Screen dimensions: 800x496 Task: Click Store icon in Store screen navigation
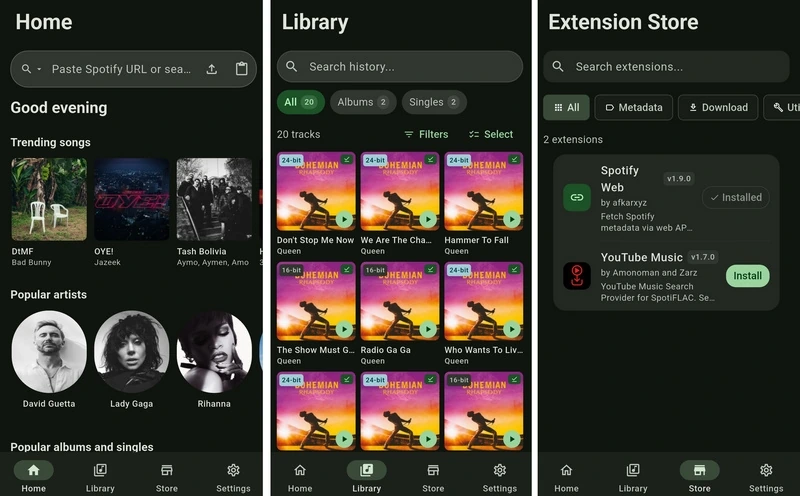point(699,470)
